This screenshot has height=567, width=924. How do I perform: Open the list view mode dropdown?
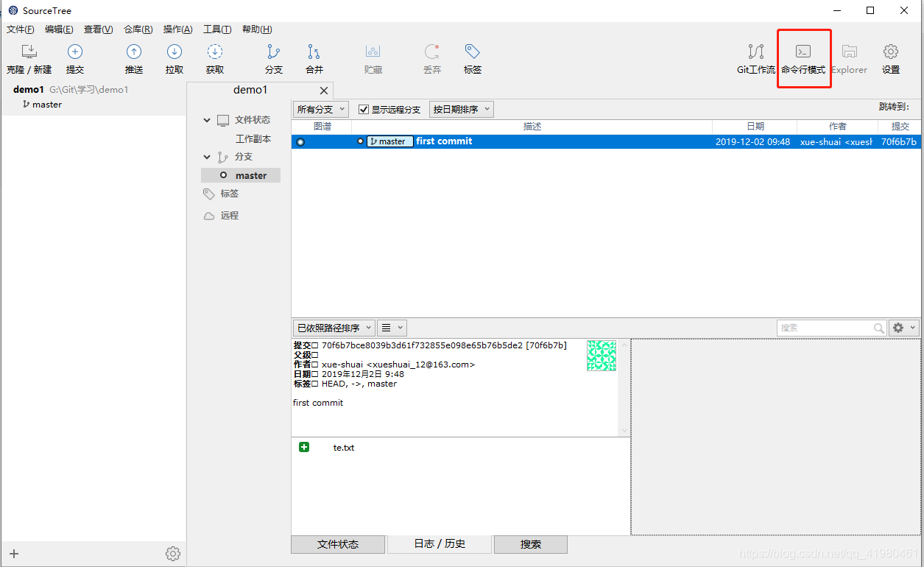click(392, 328)
